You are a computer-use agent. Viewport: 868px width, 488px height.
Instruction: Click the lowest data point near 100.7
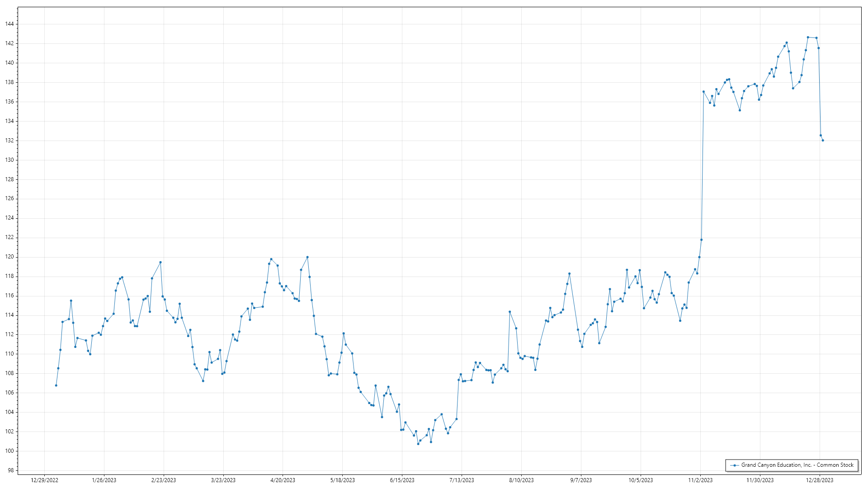pyautogui.click(x=418, y=444)
